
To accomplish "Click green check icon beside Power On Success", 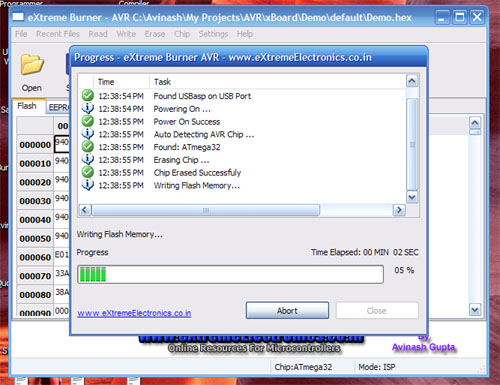I will 88,121.
